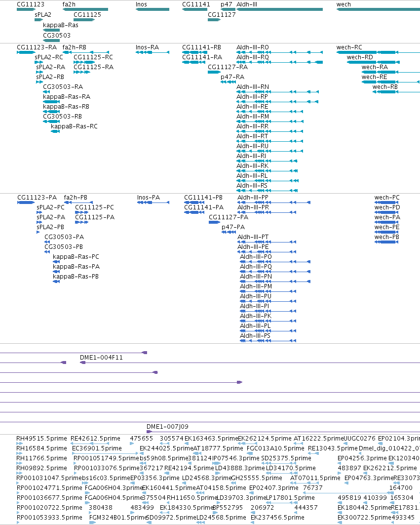Screen dimensions: 420x525
Task: Select protein wech-PB
Action: (x=386, y=242)
